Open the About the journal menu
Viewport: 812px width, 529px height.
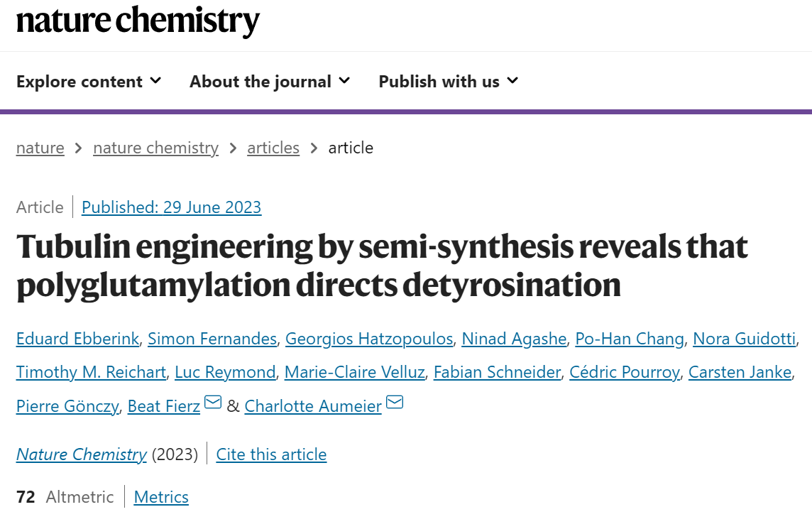270,82
